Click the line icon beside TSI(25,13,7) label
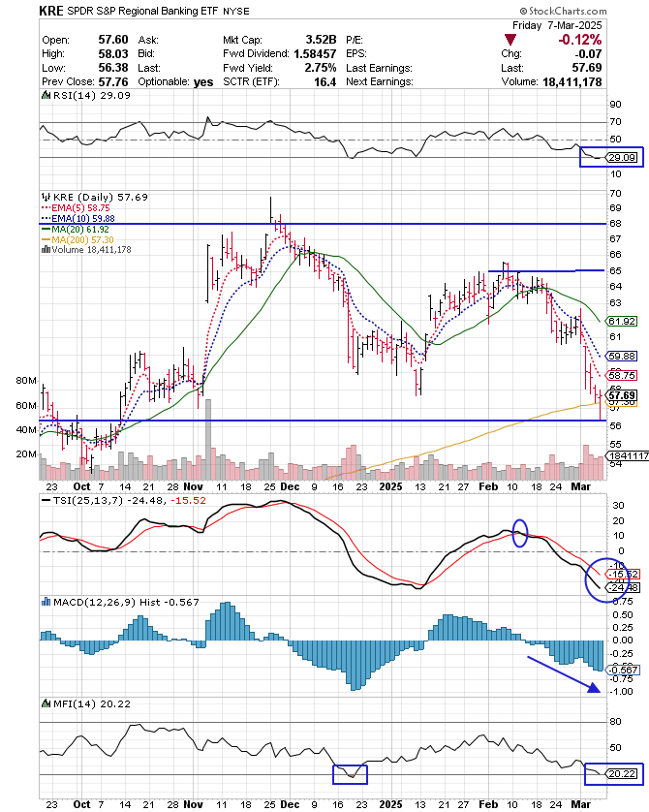This screenshot has height=812, width=649. (x=46, y=501)
